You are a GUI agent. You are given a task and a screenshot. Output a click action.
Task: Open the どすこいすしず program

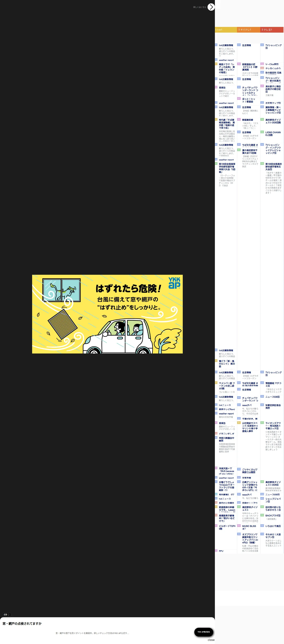226,434
